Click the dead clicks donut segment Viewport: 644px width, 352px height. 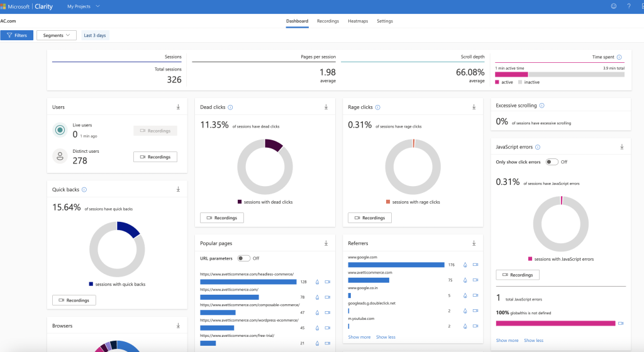coord(274,145)
